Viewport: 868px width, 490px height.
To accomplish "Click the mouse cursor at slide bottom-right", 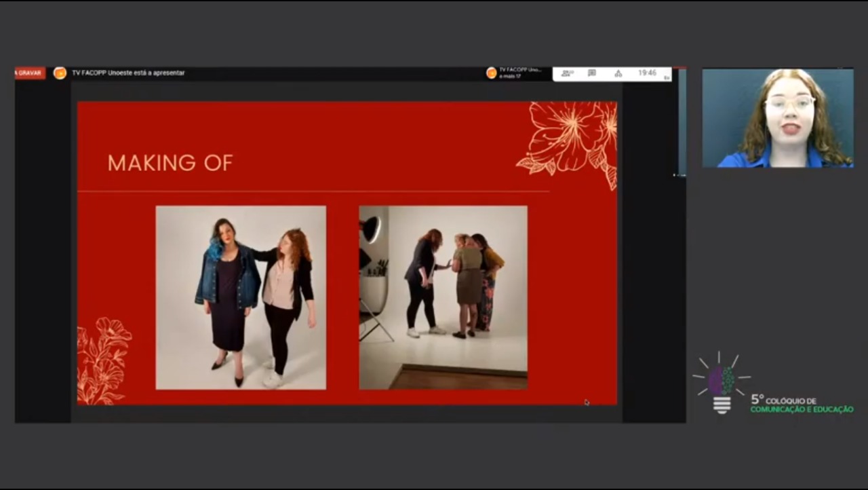I will click(x=587, y=402).
